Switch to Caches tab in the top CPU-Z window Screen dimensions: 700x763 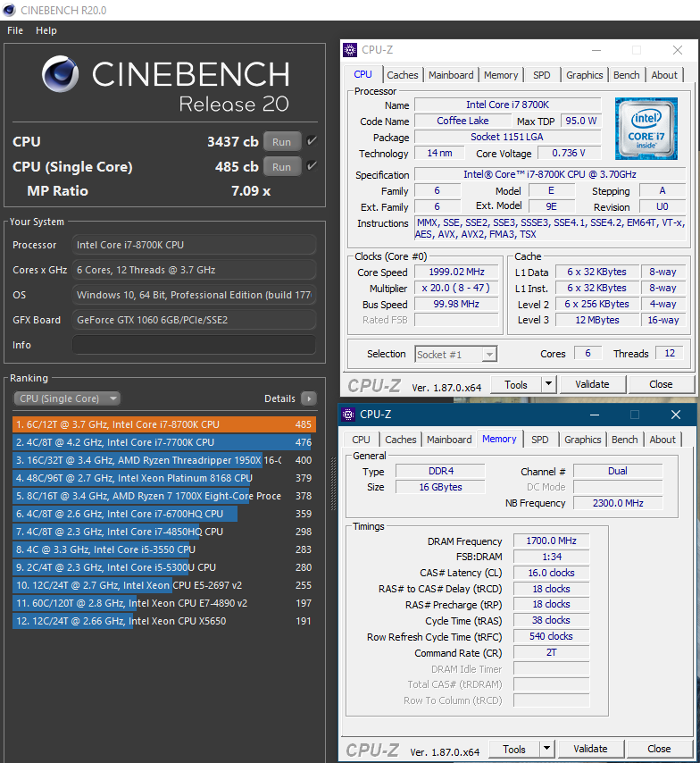pos(403,75)
